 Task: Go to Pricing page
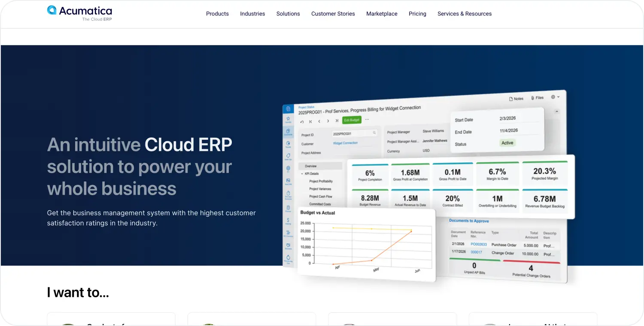pyautogui.click(x=417, y=14)
